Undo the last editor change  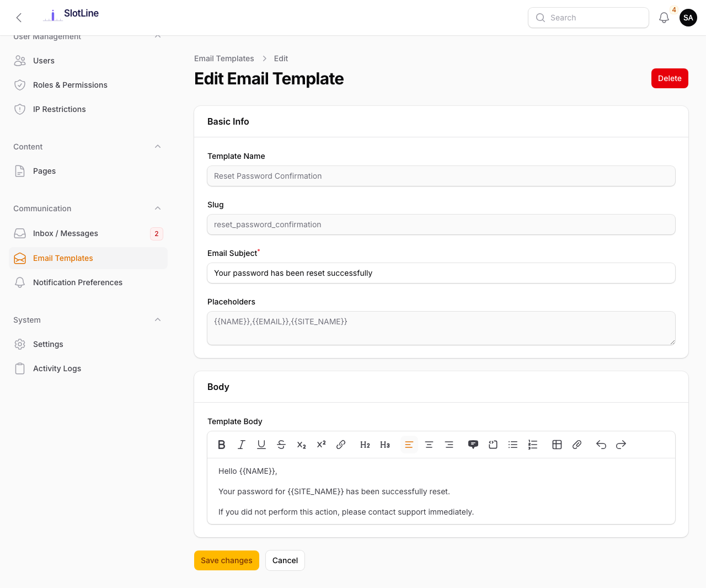[601, 445]
